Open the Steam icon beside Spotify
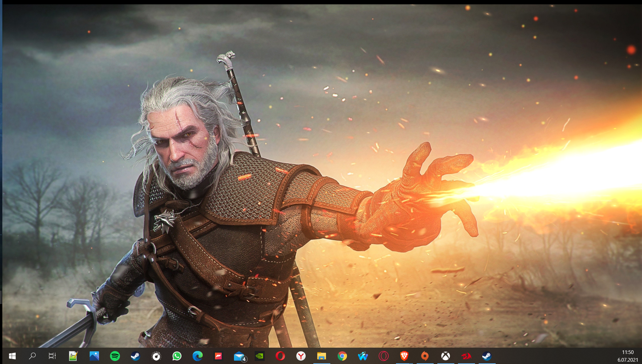 point(135,356)
